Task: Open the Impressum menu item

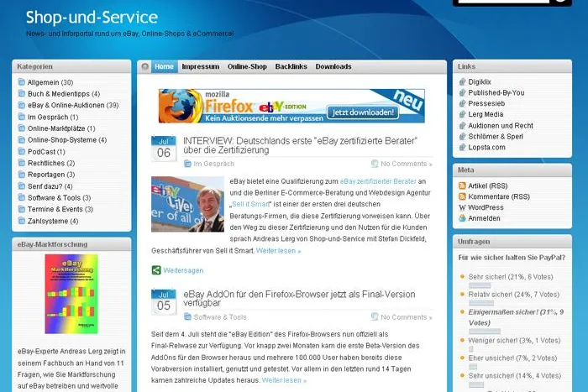Action: pos(201,66)
